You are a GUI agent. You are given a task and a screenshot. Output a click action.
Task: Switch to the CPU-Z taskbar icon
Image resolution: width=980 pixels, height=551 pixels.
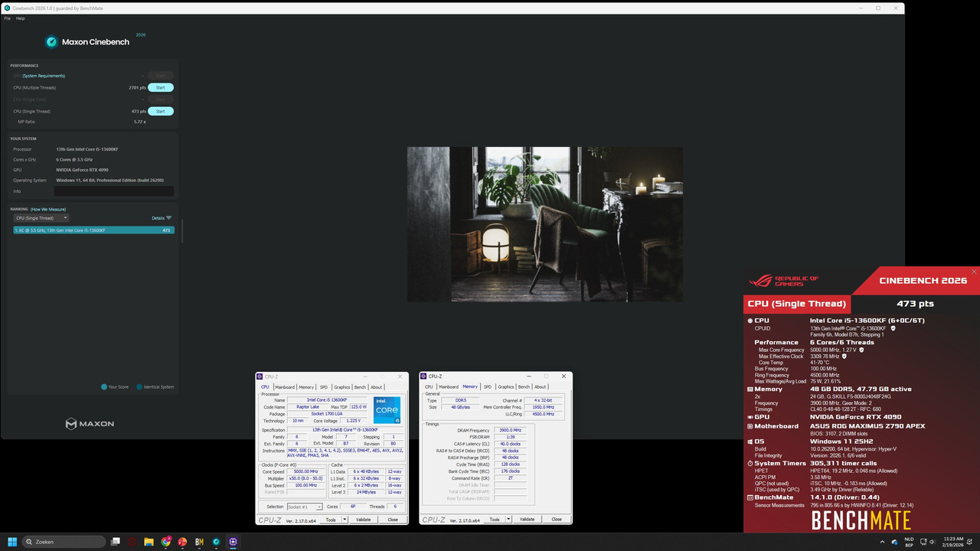234,542
